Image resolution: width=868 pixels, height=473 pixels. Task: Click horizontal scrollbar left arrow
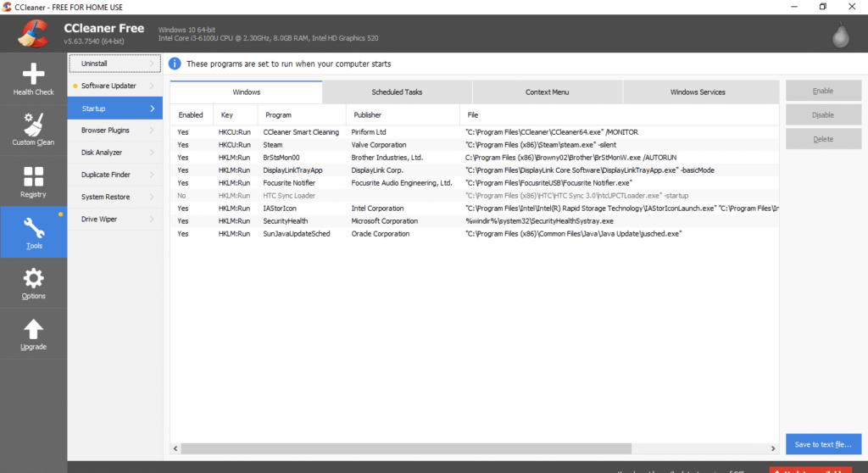(175, 448)
